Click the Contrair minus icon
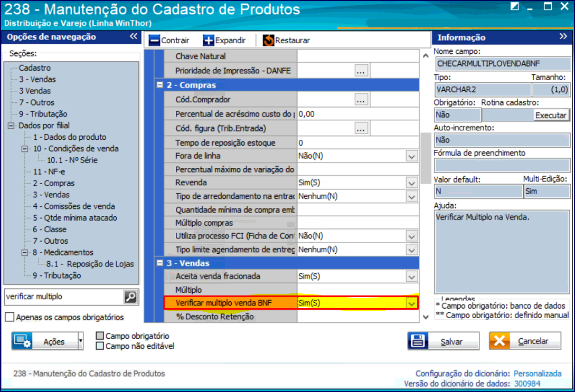Image resolution: width=575 pixels, height=392 pixels. coord(154,40)
